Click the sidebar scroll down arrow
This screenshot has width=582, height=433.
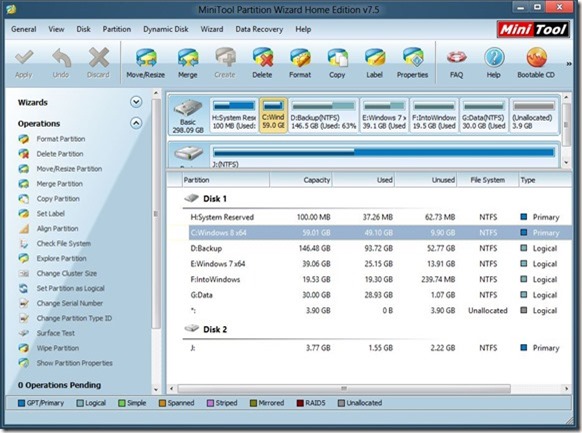coord(156,390)
